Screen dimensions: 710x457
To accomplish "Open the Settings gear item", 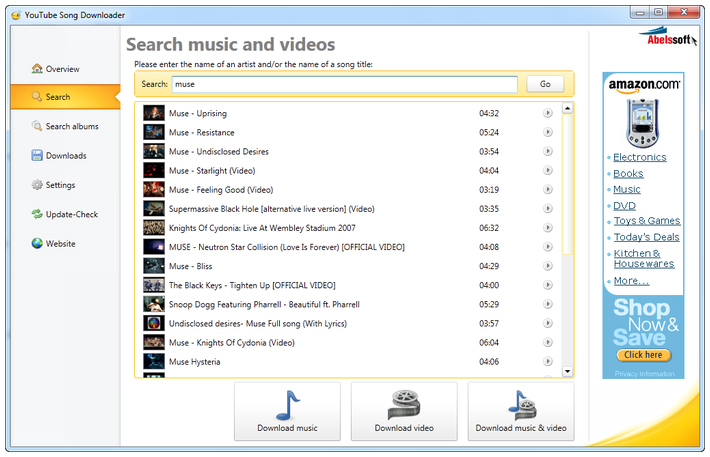I will (60, 185).
